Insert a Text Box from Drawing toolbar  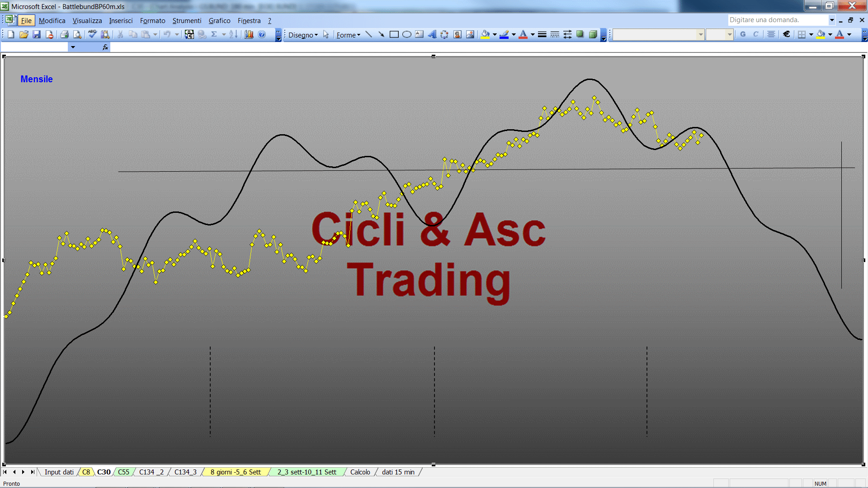pos(420,34)
